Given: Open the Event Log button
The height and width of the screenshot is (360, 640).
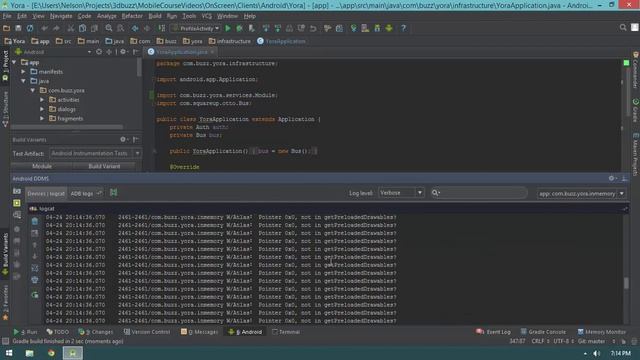Looking at the screenshot, I should point(493,332).
